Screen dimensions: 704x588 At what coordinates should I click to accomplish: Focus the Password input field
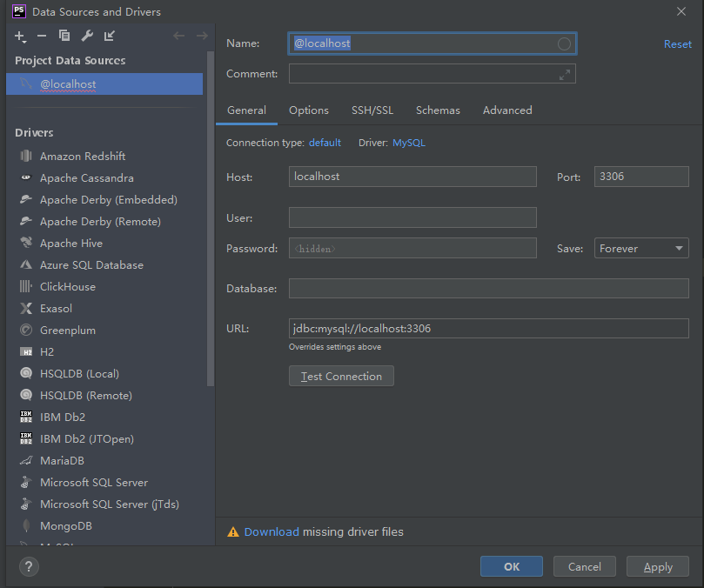click(412, 248)
